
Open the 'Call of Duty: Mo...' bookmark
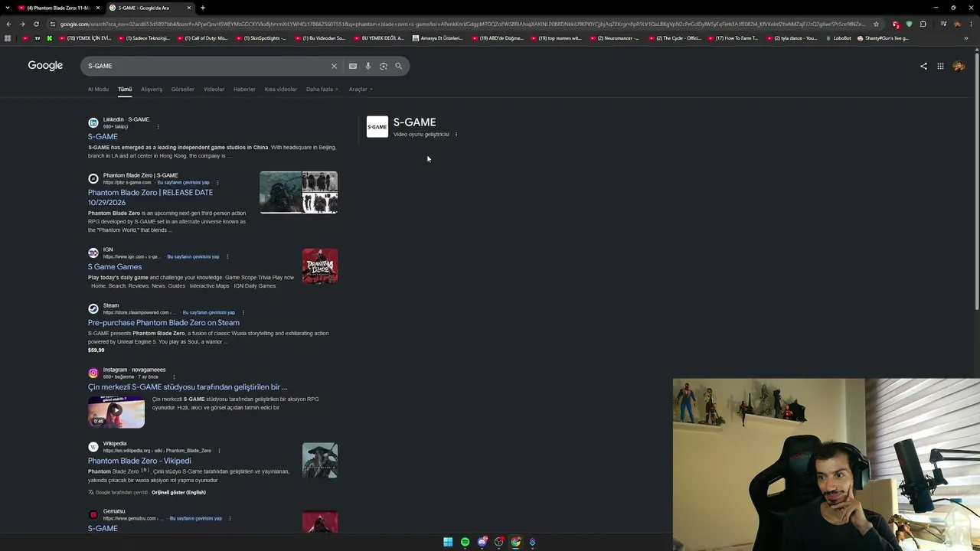click(203, 37)
